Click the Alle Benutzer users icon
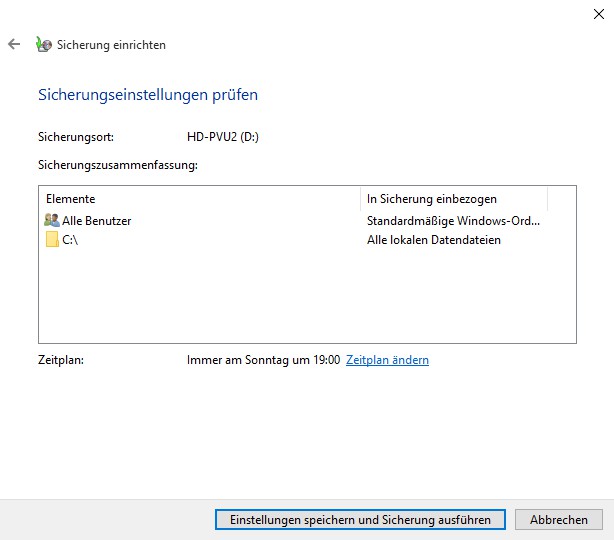 (52, 220)
